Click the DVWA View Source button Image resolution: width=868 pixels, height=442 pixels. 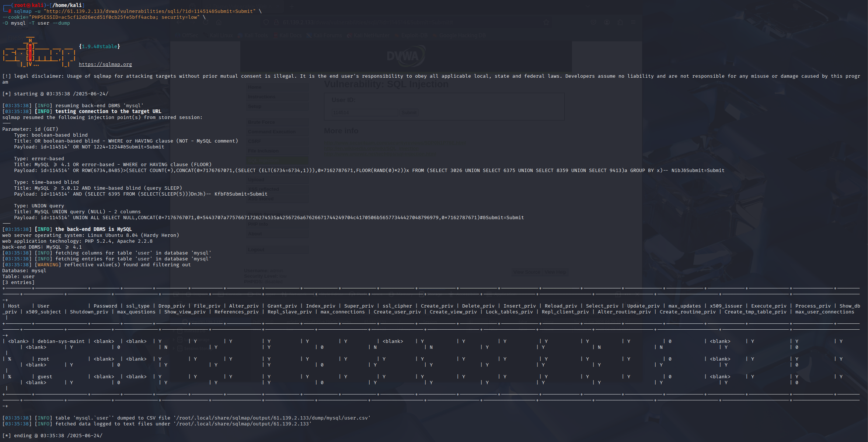(x=527, y=272)
